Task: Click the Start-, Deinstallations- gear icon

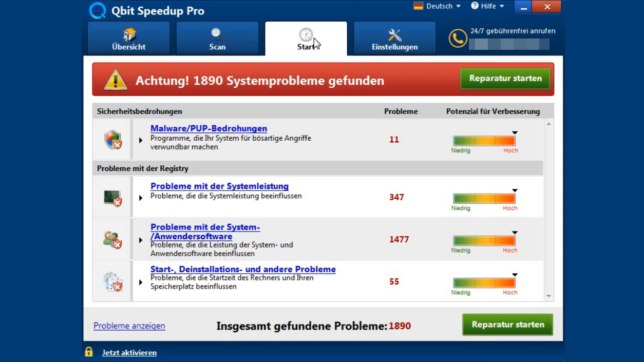Action: (112, 281)
